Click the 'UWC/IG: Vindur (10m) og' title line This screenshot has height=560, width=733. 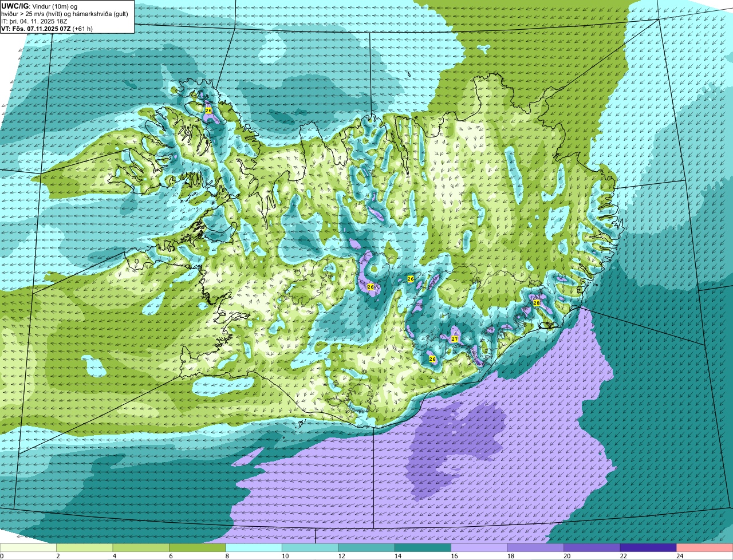(40, 6)
